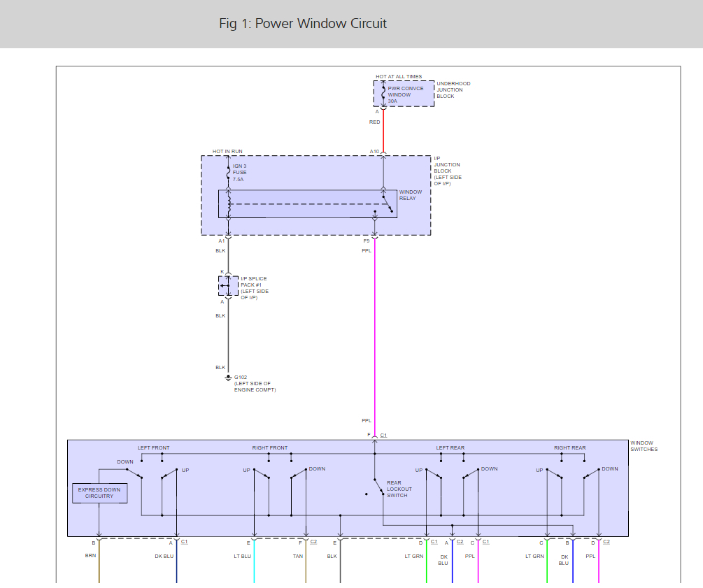Click the 'BRN' wire color label

pyautogui.click(x=90, y=555)
